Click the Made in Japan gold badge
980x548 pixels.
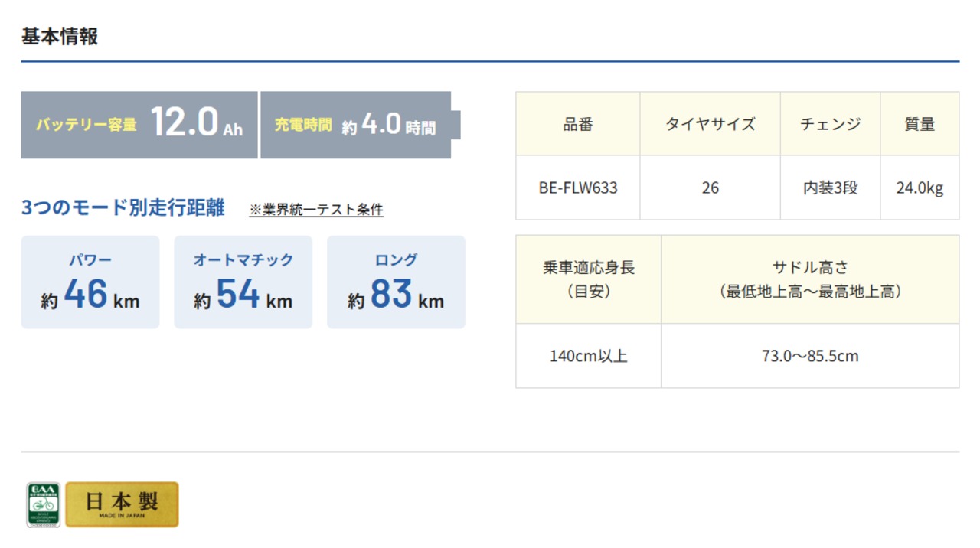[x=122, y=504]
